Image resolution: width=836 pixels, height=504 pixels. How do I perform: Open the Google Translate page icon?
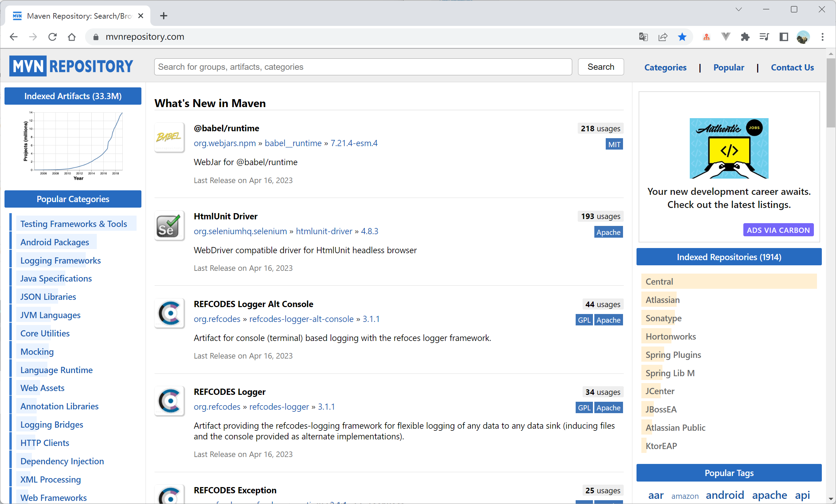[x=643, y=37]
